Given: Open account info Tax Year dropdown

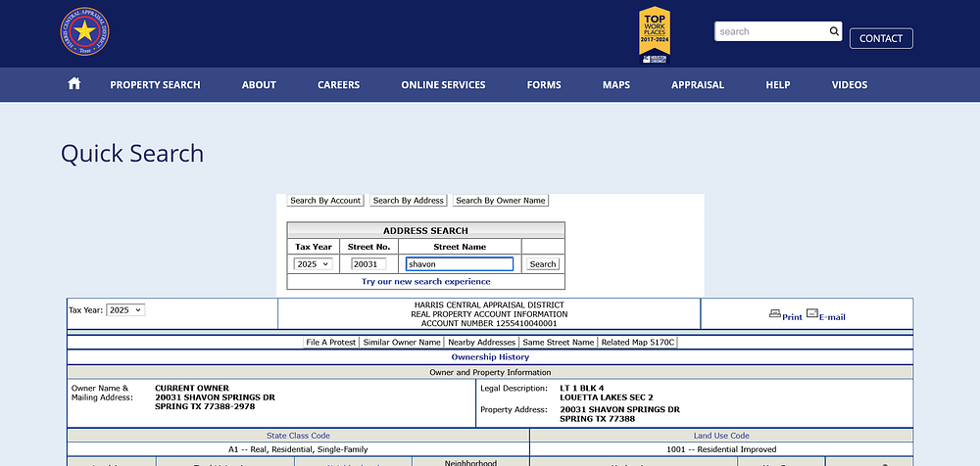Looking at the screenshot, I should (125, 309).
